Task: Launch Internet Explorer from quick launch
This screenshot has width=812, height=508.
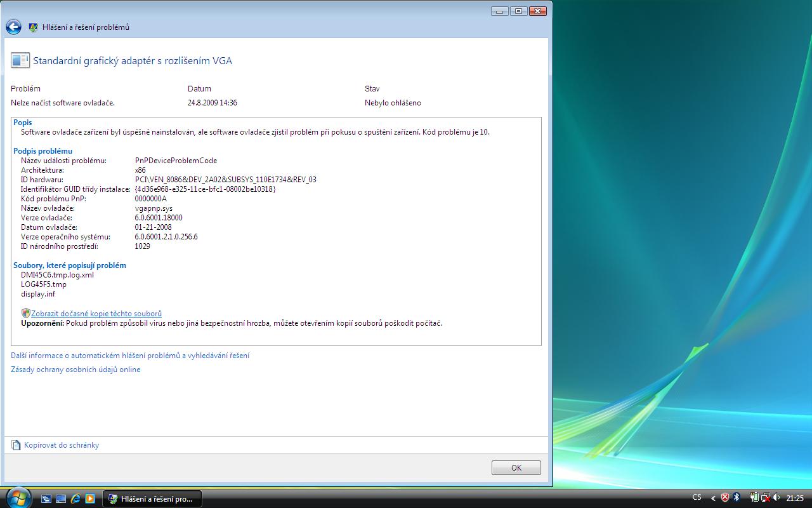Action: pyautogui.click(x=75, y=498)
